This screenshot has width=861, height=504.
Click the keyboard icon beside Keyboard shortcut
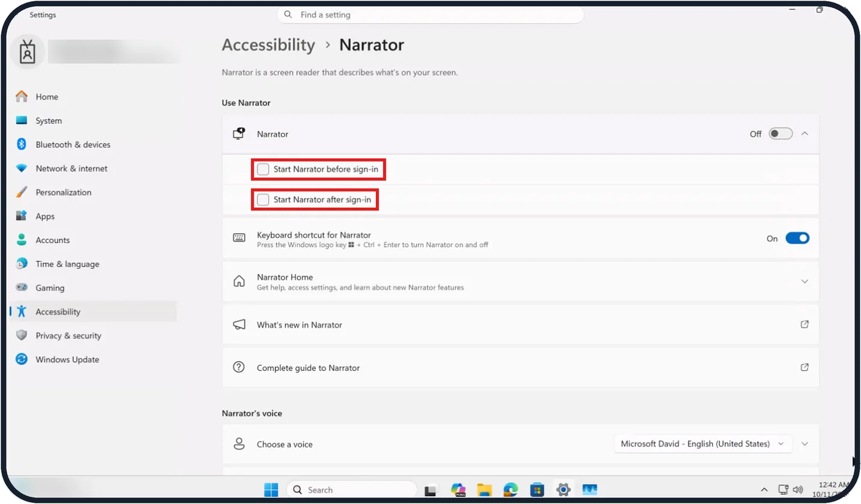pyautogui.click(x=239, y=238)
